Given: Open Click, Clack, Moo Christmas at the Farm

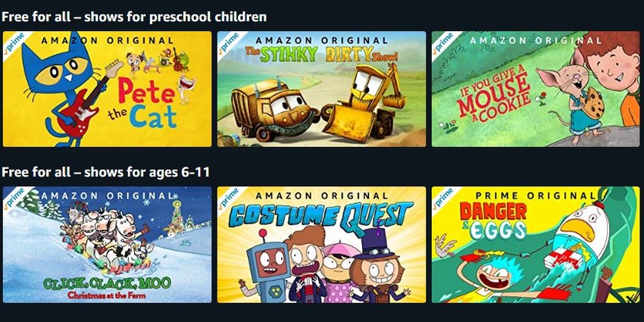Looking at the screenshot, I should 107,245.
